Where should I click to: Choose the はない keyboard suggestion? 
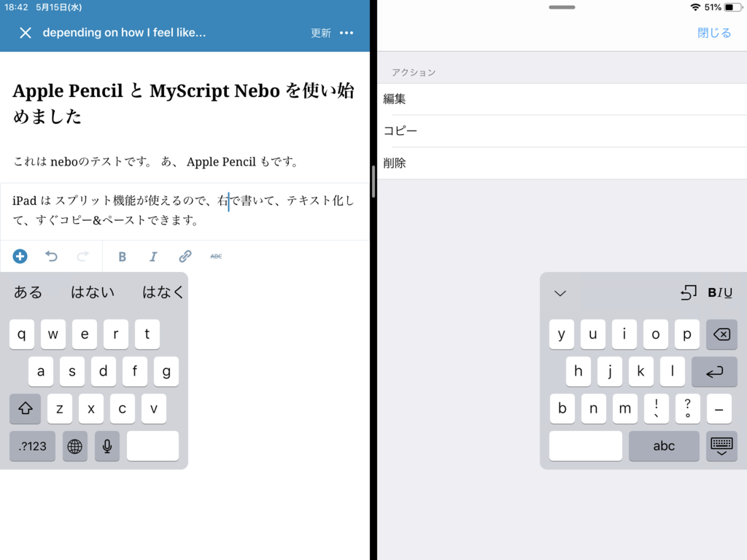(93, 292)
